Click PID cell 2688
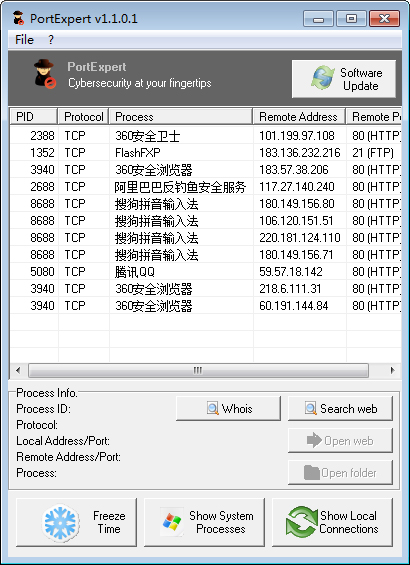The height and width of the screenshot is (565, 410). [42, 187]
